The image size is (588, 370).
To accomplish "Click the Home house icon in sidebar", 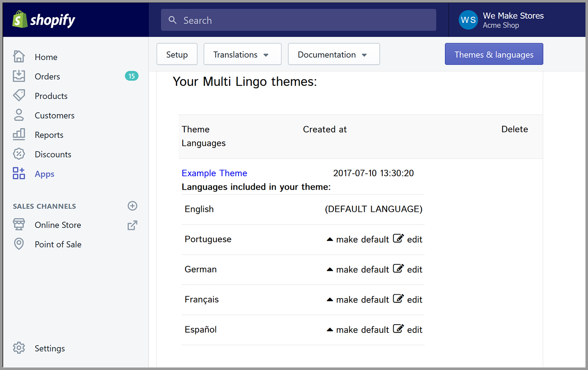I will (19, 56).
